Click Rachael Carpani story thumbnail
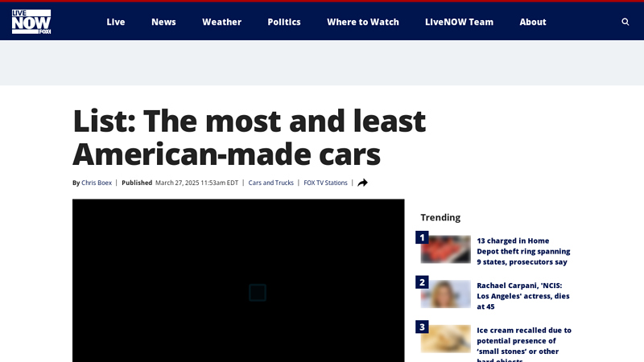Image resolution: width=644 pixels, height=362 pixels. click(446, 294)
